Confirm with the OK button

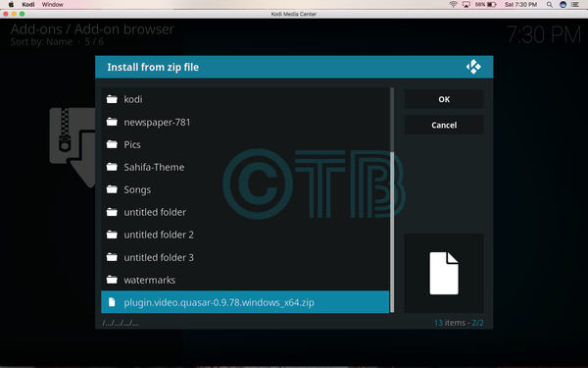click(444, 99)
